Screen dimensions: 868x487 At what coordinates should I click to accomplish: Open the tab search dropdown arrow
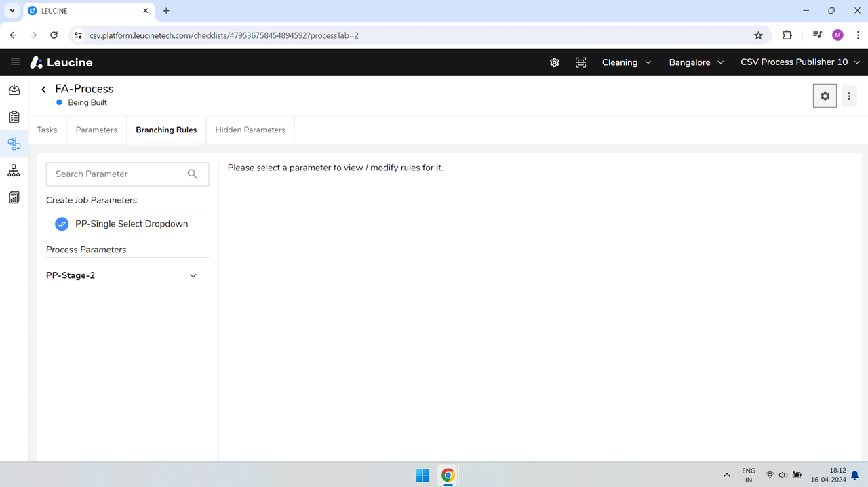click(12, 11)
